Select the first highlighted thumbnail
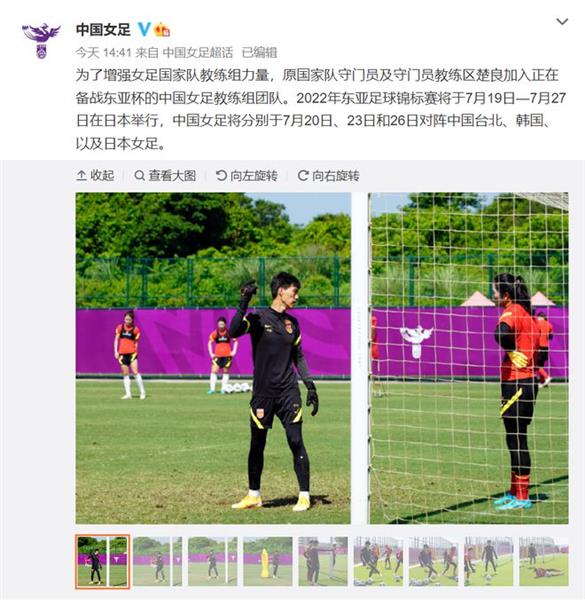The width and height of the screenshot is (585, 600). [103, 561]
